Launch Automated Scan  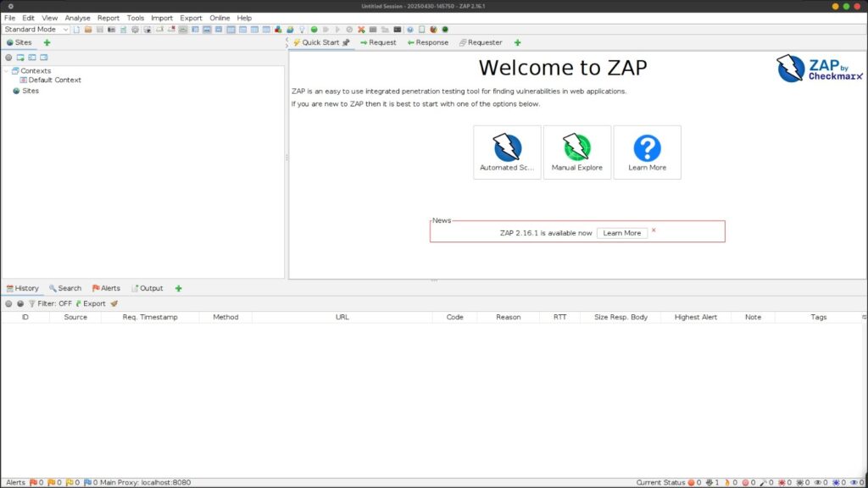[507, 152]
